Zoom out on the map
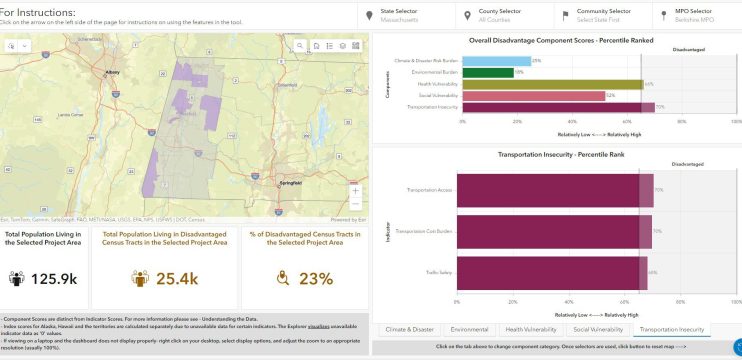The image size is (742, 360). point(356,204)
